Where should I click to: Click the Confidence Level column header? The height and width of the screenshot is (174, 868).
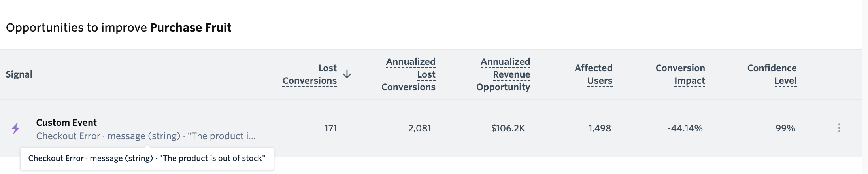(772, 74)
